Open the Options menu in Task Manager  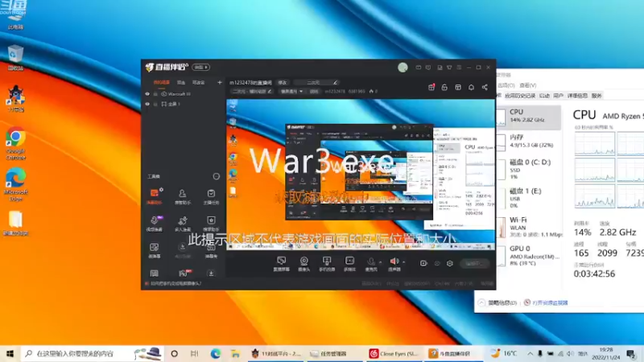pos(506,85)
